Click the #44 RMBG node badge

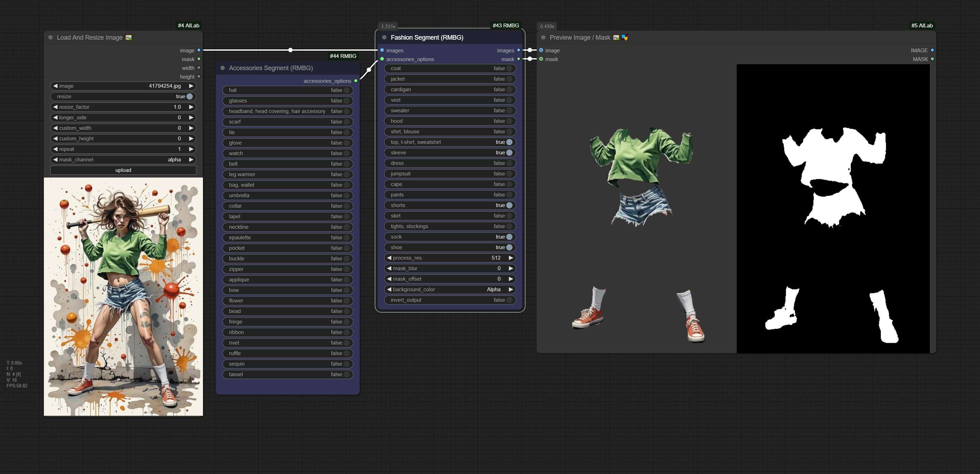pyautogui.click(x=343, y=56)
